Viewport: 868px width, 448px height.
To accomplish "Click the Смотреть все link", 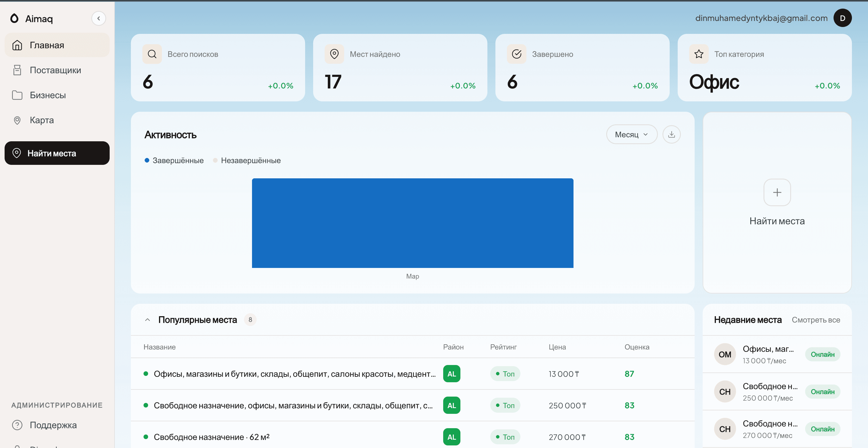I will point(815,320).
